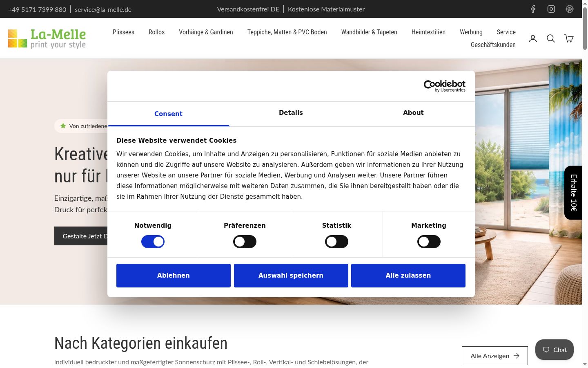
Task: Open the shopping cart icon
Action: tap(569, 38)
